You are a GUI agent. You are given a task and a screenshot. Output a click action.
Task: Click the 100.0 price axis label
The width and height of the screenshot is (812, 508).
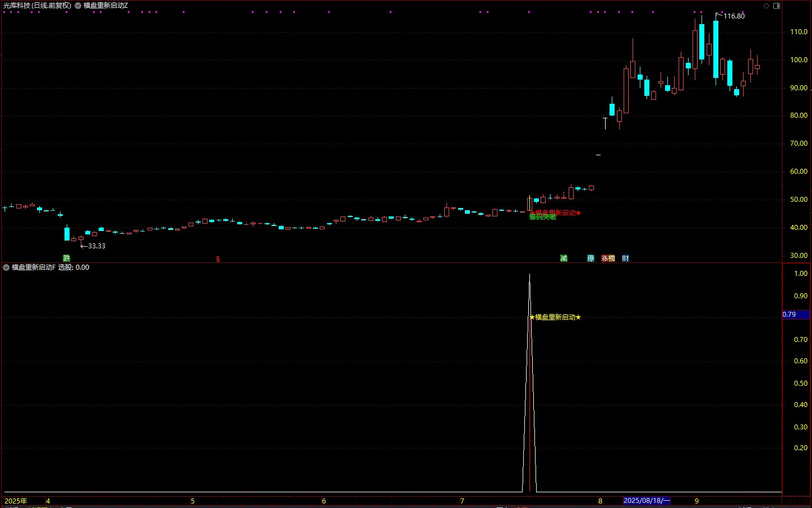click(x=799, y=60)
